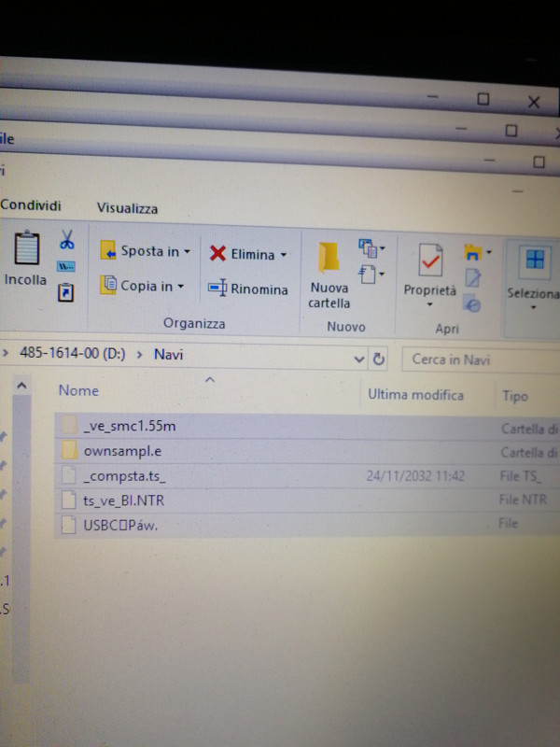Open the New item dropdown icon
Viewport: 560px width, 747px height.
pyautogui.click(x=371, y=247)
